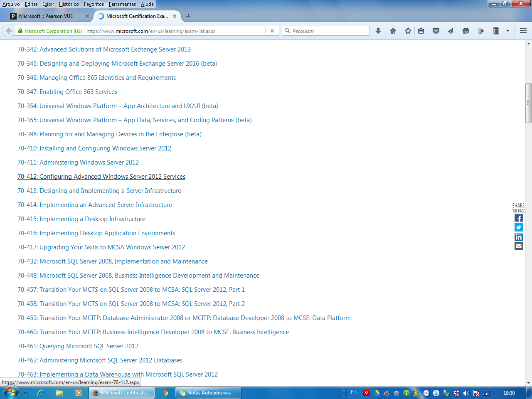The width and height of the screenshot is (532, 399).
Task: Share this page paper-plane icon
Action: click(451, 31)
